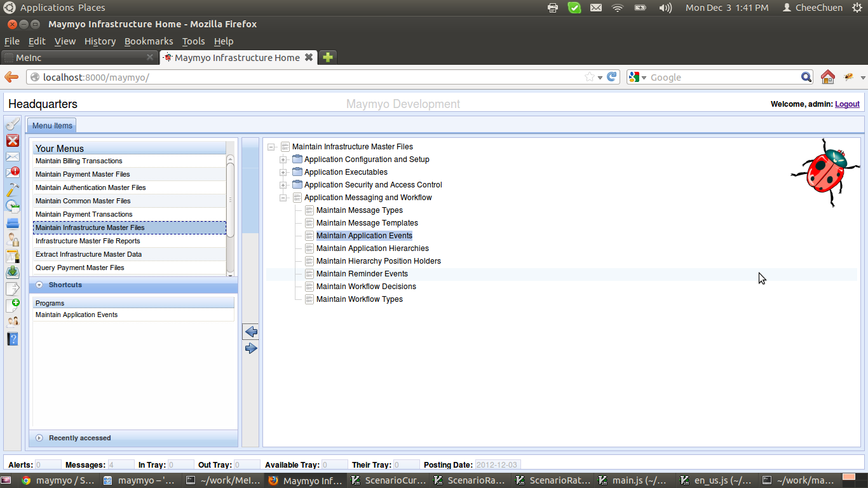
Task: Open the help book icon at sidebar bottom
Action: (12, 339)
